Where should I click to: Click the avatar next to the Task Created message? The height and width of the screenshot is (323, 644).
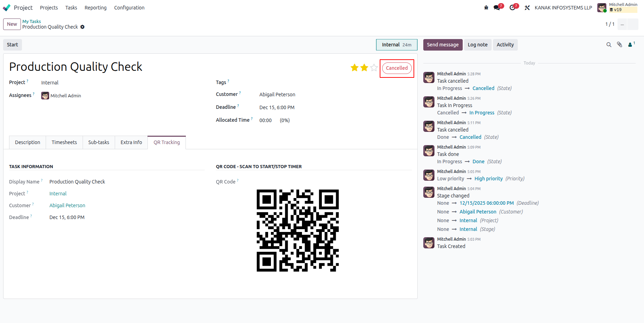[429, 243]
